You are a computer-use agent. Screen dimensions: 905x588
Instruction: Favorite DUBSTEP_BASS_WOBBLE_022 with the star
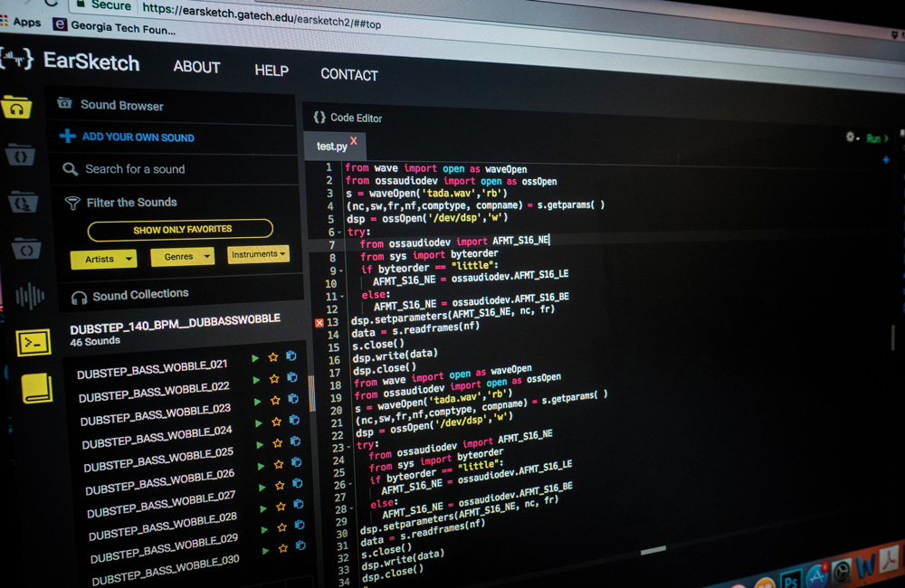pyautogui.click(x=274, y=378)
